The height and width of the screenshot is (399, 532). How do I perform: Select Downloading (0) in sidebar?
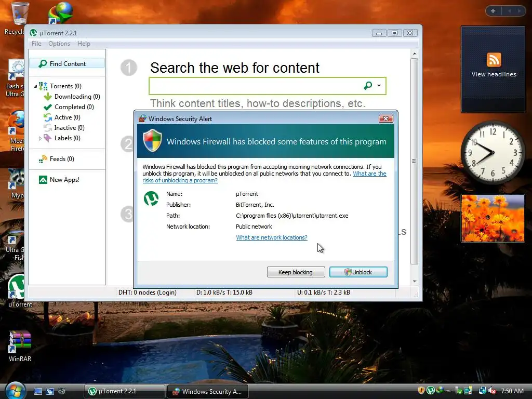point(77,97)
